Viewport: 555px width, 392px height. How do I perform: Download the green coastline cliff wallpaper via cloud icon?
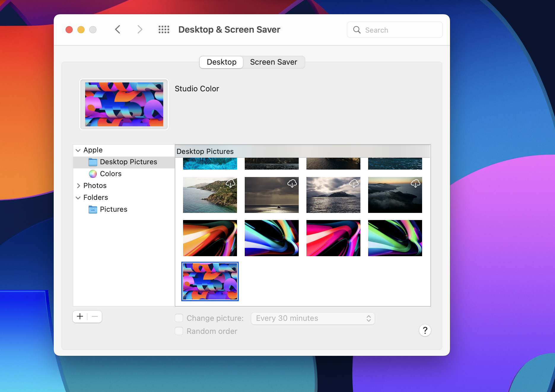[230, 184]
